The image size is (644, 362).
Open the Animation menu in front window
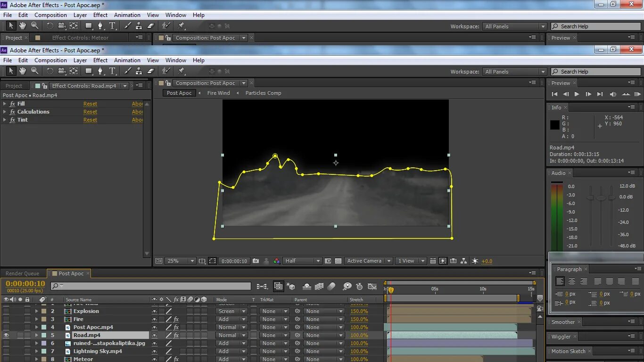[127, 60]
